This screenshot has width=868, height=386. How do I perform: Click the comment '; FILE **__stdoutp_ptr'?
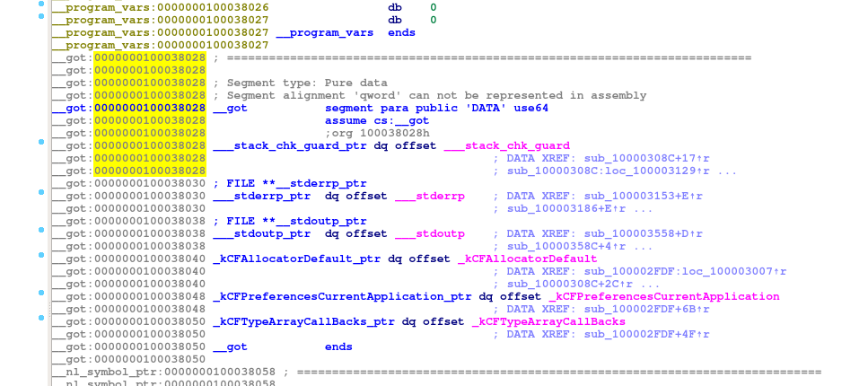(290, 221)
